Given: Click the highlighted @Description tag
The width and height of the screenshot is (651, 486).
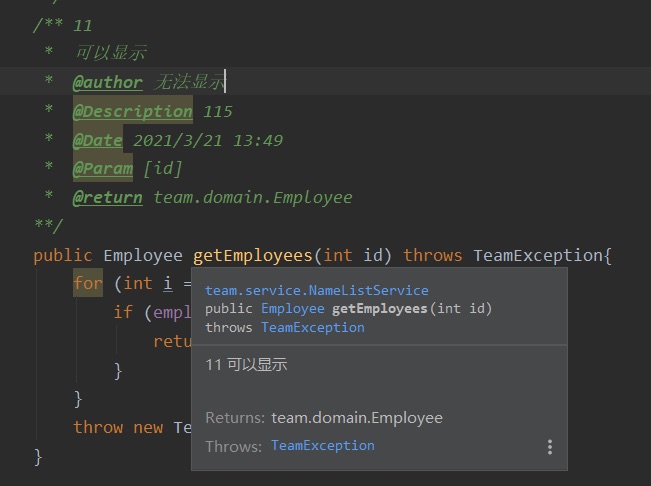Looking at the screenshot, I should [132, 111].
